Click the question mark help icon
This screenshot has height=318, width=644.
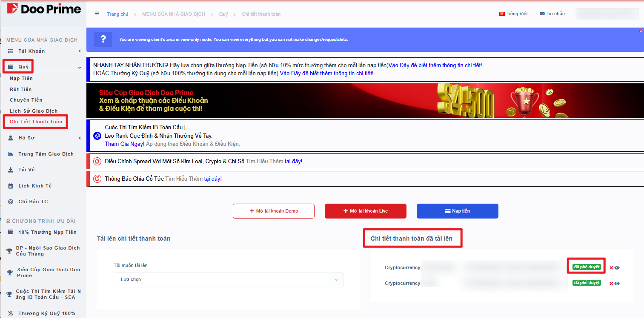[x=103, y=40]
